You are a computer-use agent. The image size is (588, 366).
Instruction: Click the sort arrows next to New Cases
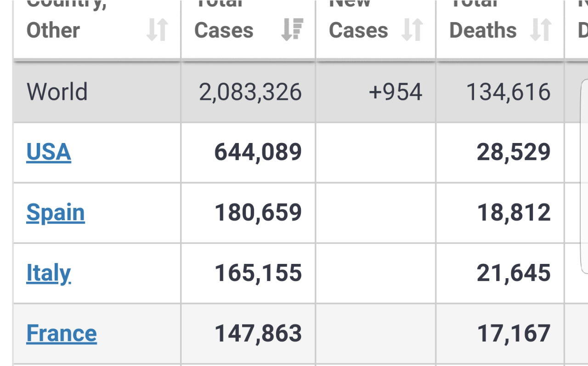tap(412, 30)
